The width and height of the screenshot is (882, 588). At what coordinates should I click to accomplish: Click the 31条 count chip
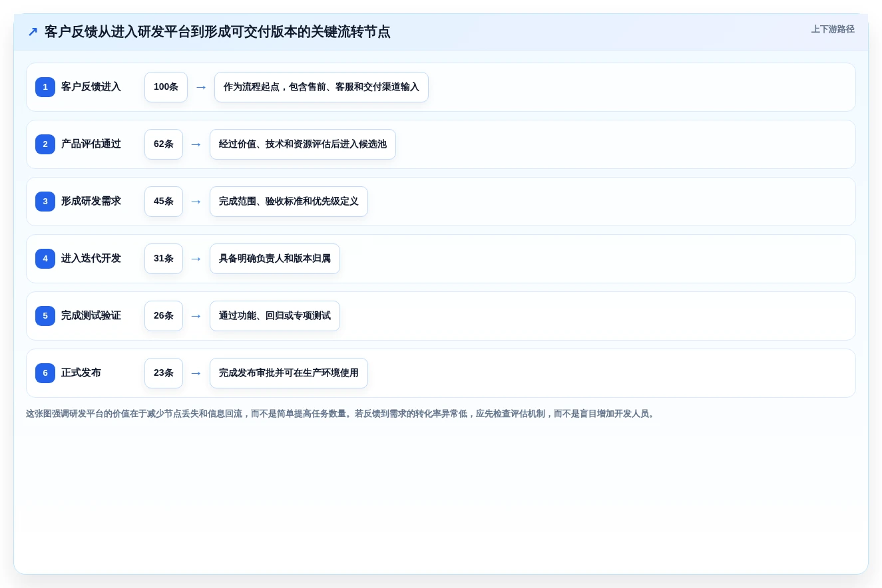(x=164, y=259)
